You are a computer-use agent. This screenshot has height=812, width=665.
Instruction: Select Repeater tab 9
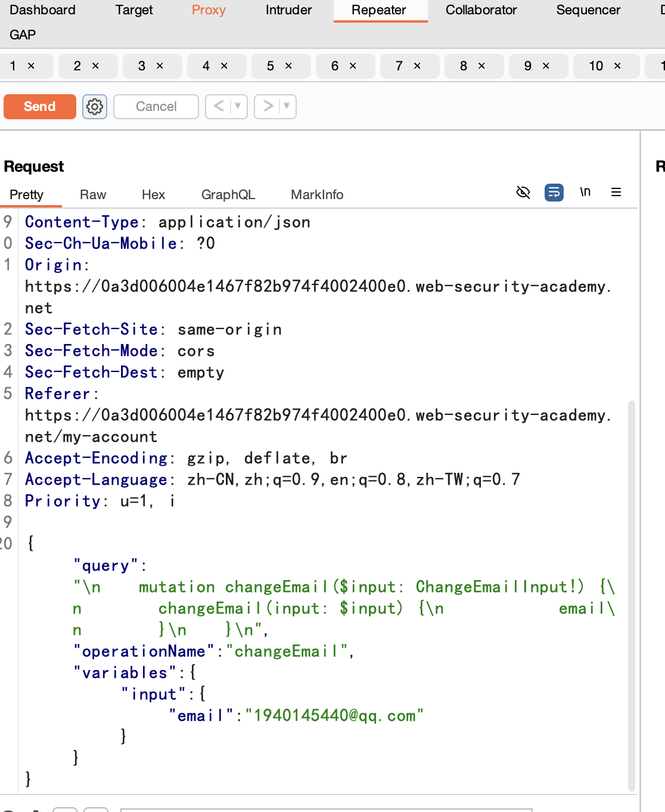click(x=528, y=66)
